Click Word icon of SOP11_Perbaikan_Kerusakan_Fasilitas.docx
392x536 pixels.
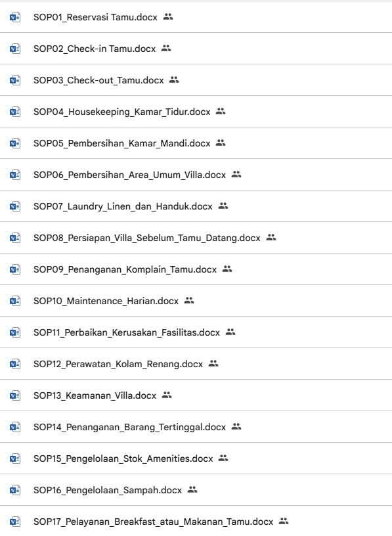(x=15, y=332)
